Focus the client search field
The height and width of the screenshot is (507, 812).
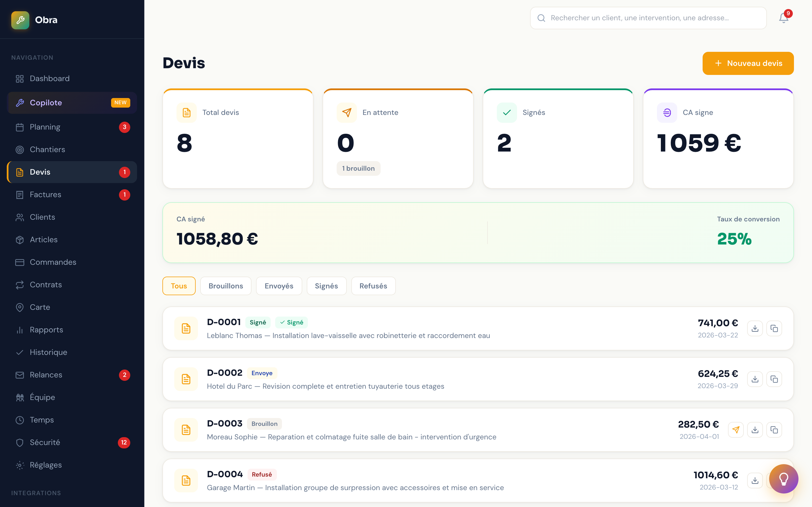[648, 18]
